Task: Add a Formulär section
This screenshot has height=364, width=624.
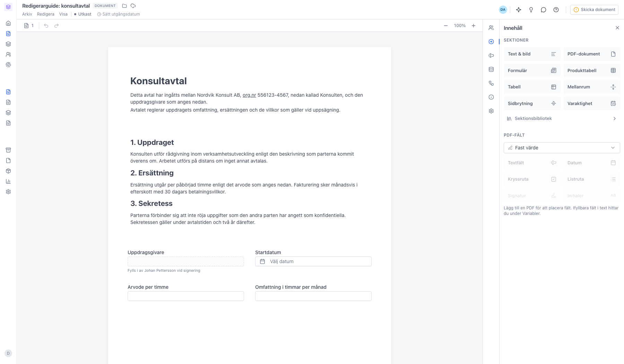Action: 532,71
